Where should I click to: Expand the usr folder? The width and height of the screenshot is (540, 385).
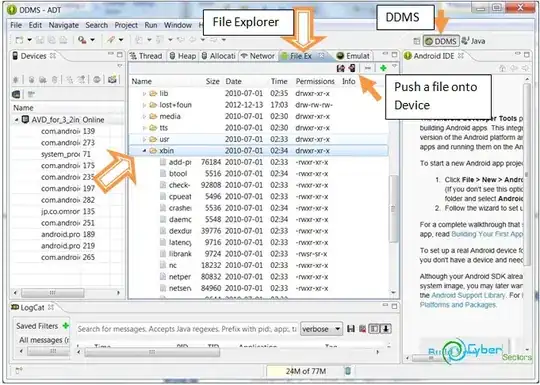click(x=144, y=139)
